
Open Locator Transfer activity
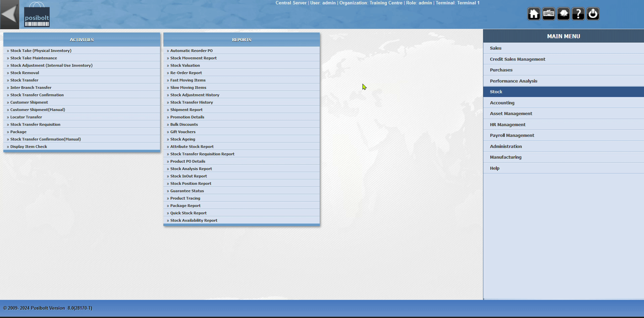coord(82,117)
